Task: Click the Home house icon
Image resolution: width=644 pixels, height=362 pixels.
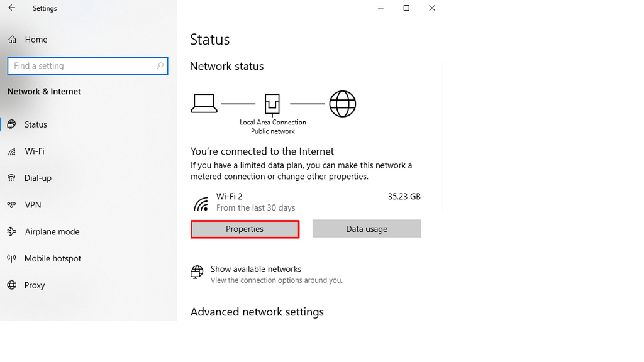Action: click(11, 39)
